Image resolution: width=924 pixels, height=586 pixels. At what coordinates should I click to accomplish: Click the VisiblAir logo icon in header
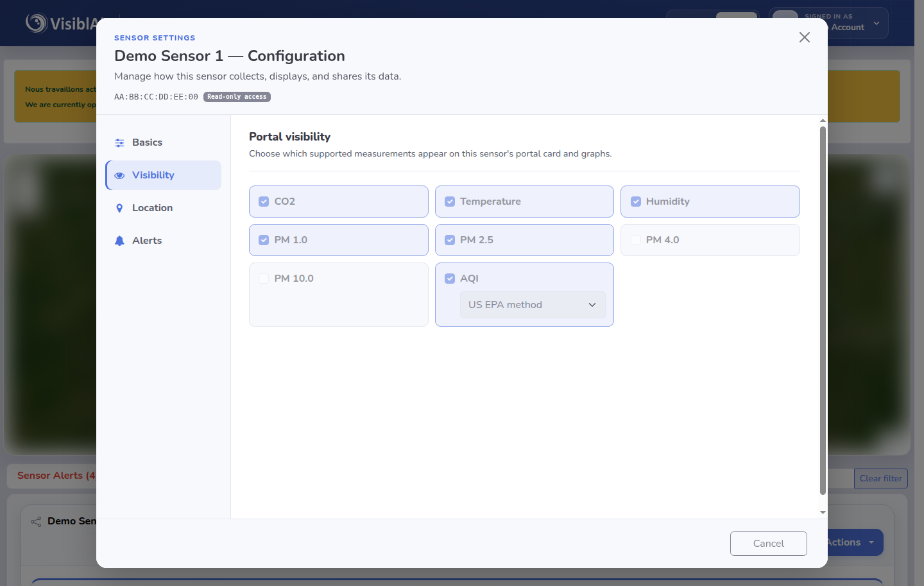pyautogui.click(x=37, y=23)
